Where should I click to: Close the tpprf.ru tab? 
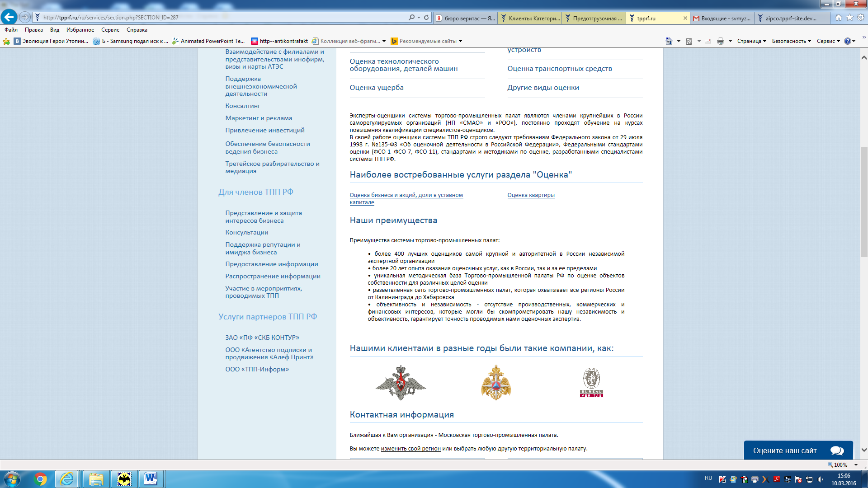point(685,18)
